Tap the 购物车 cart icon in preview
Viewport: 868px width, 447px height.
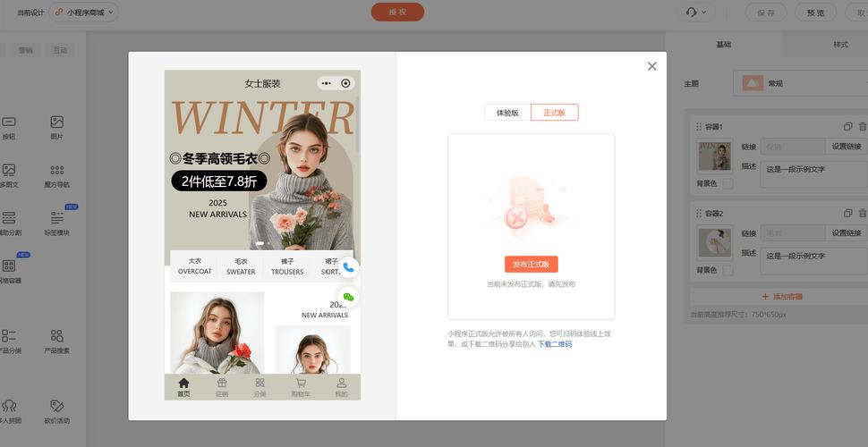tap(301, 387)
